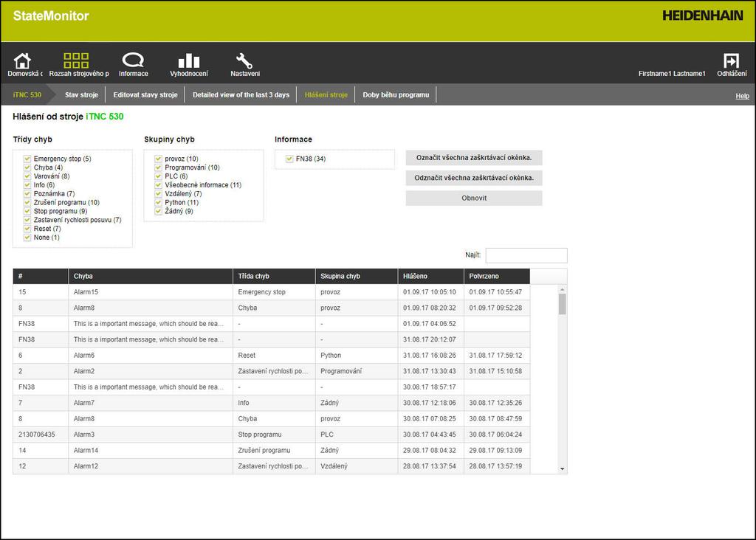This screenshot has height=540, width=756.
Task: Open the Help link
Action: click(x=742, y=96)
